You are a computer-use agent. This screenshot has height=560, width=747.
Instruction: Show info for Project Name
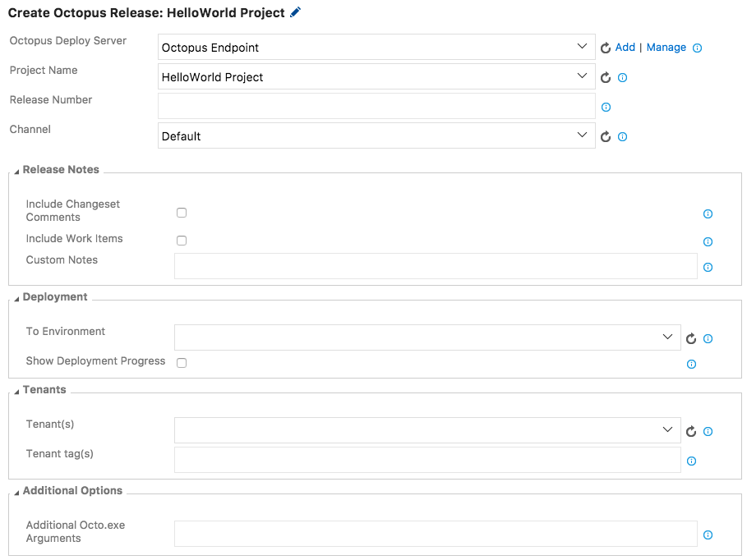pyautogui.click(x=622, y=78)
